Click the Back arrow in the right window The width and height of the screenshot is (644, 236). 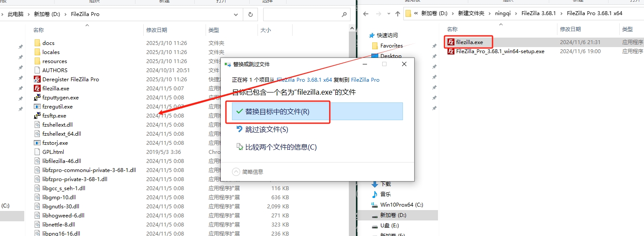pos(366,13)
